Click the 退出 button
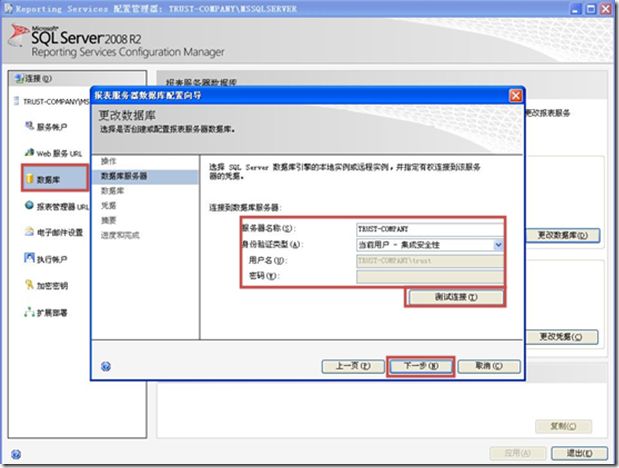Screen dimensions: 619x468 pyautogui.click(x=579, y=453)
